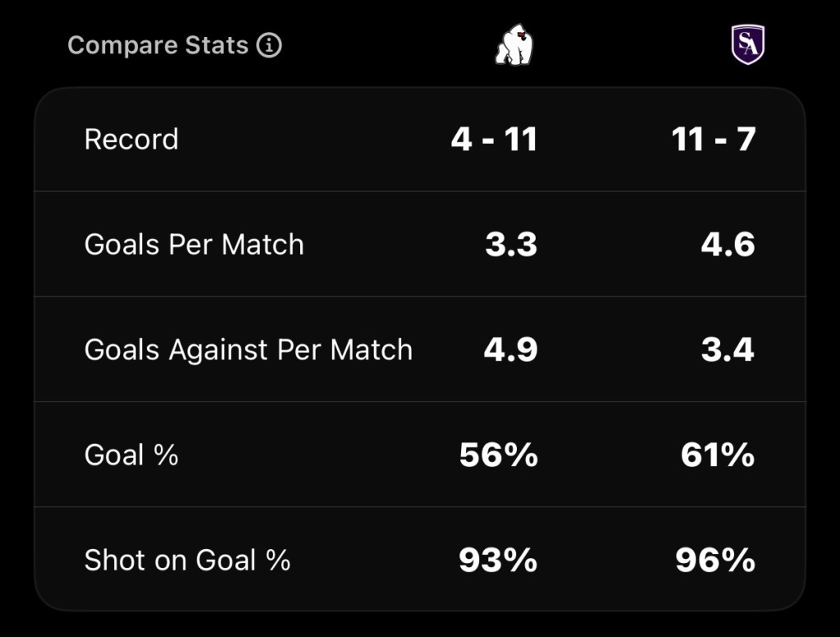840x637 pixels.
Task: Click the gorilla team's 4 - 11 record
Action: click(x=494, y=140)
